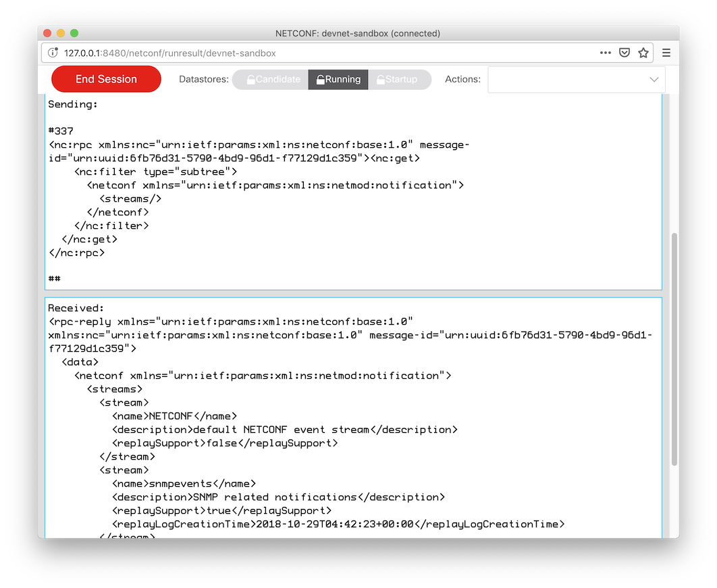Bookmark this page with the star icon

click(643, 53)
